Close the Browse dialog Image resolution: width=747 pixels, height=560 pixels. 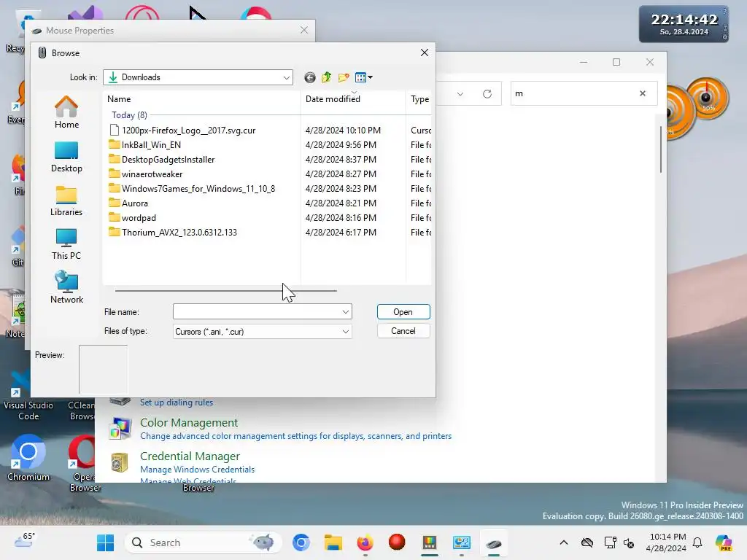tap(425, 52)
